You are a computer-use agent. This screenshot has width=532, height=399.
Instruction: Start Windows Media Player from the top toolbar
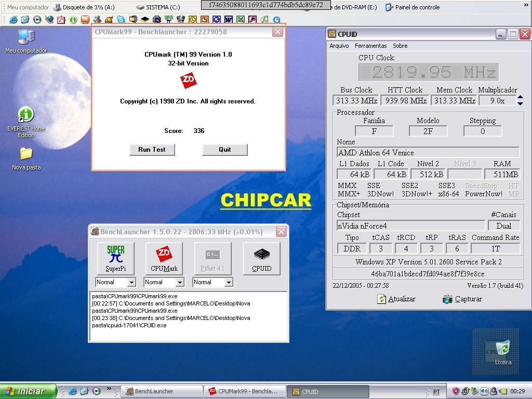(x=37, y=20)
